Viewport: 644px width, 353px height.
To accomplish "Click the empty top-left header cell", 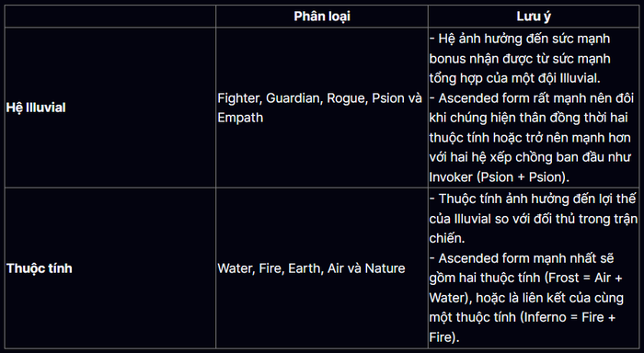I will 110,17.
